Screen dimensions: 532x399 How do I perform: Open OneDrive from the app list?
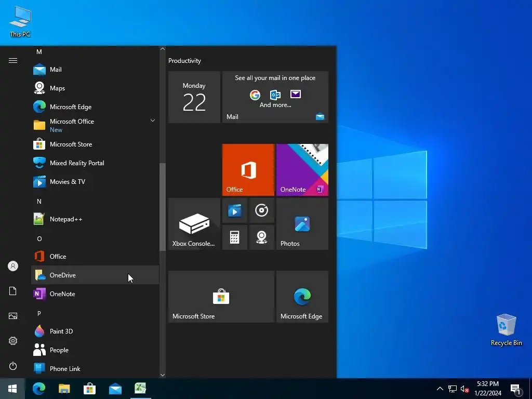tap(95, 275)
